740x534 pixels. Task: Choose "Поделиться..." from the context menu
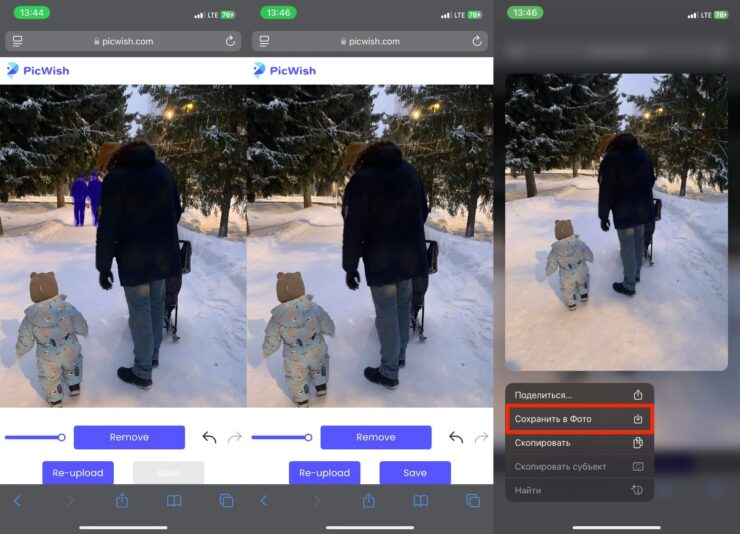point(579,395)
